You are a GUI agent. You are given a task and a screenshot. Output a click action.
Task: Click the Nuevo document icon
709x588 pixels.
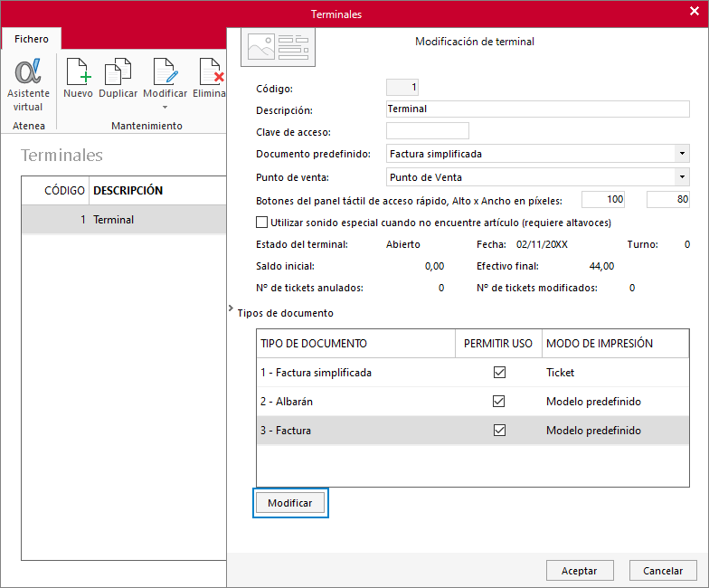(x=78, y=71)
